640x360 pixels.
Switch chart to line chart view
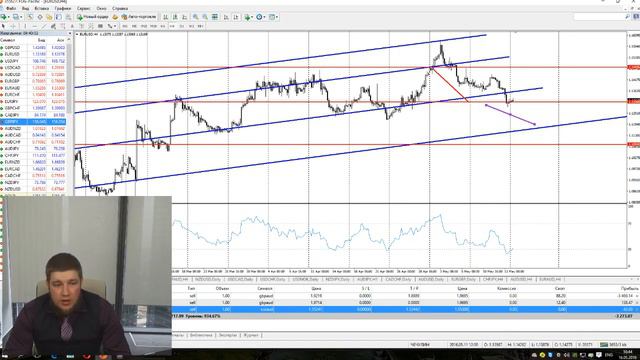coord(184,17)
